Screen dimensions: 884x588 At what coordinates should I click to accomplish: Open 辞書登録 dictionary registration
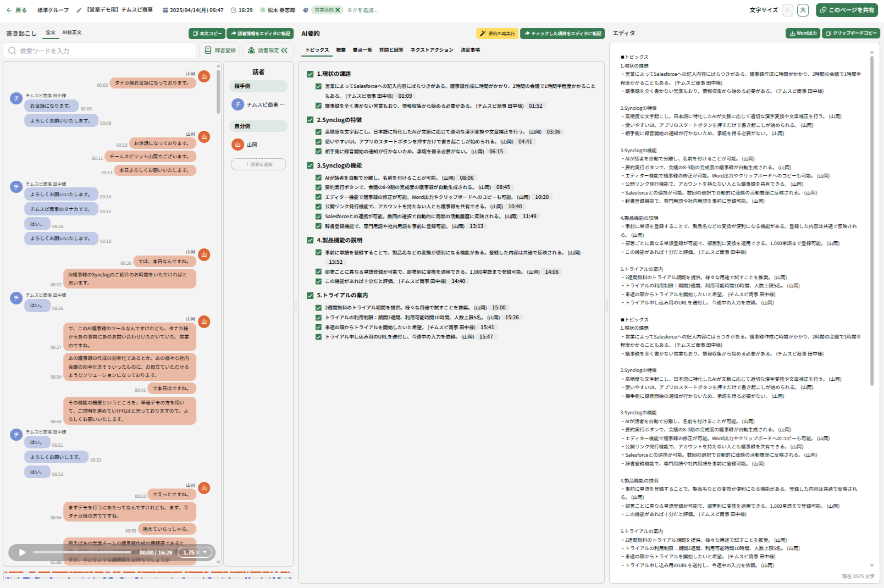(x=220, y=50)
